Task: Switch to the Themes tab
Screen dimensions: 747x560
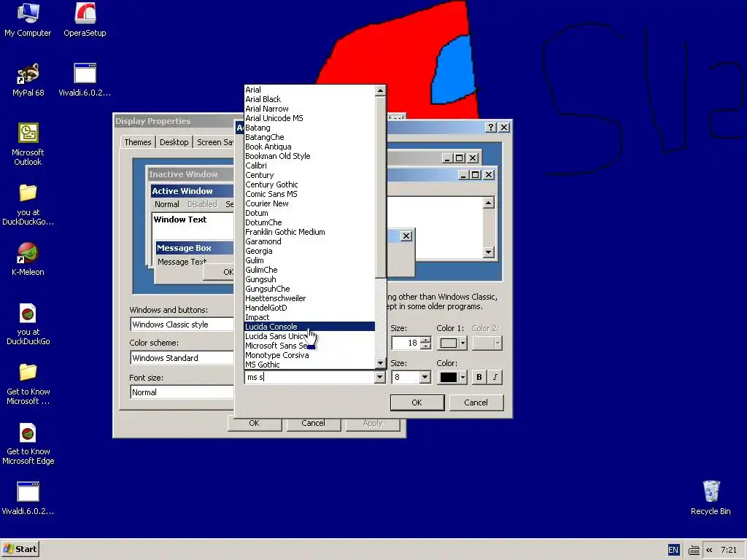Action: [138, 142]
